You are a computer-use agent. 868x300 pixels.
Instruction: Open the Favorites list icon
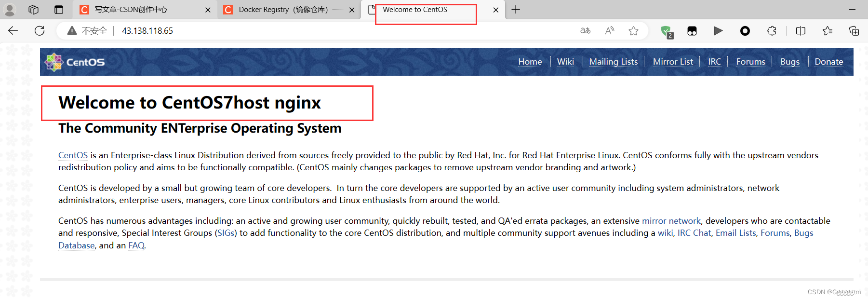[x=828, y=31]
